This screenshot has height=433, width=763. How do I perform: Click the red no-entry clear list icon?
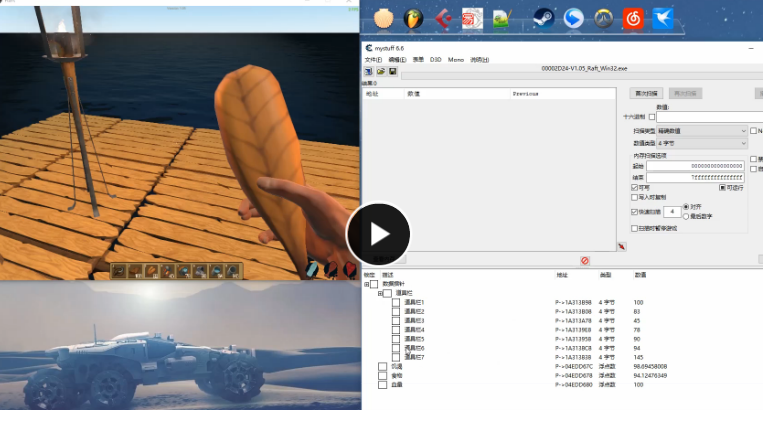[x=585, y=261]
